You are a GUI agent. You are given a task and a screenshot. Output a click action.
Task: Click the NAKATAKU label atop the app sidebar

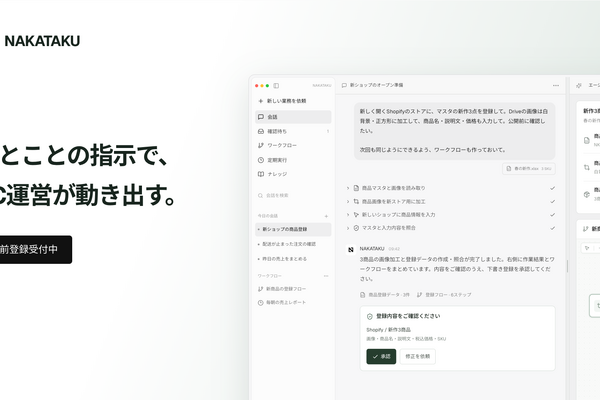322,86
